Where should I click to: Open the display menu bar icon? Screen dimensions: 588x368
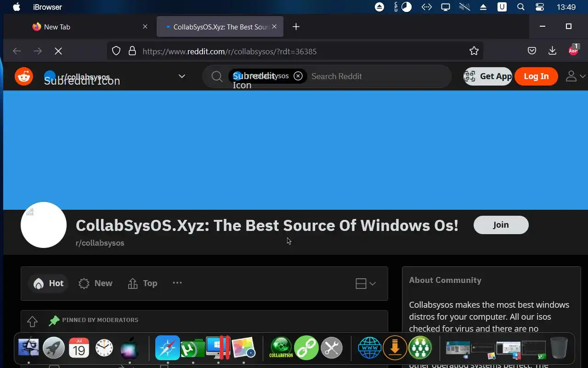pyautogui.click(x=445, y=7)
